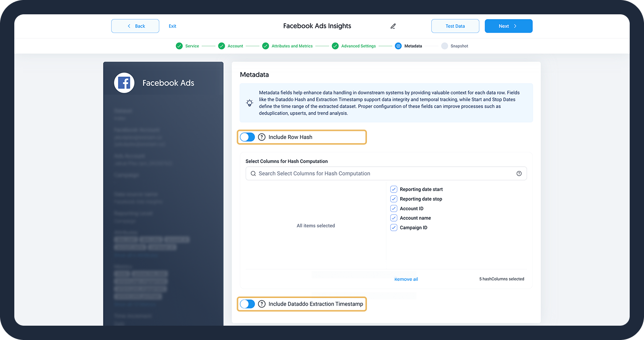Click the grey Snapshot step circle
Image resolution: width=644 pixels, height=340 pixels.
click(444, 46)
